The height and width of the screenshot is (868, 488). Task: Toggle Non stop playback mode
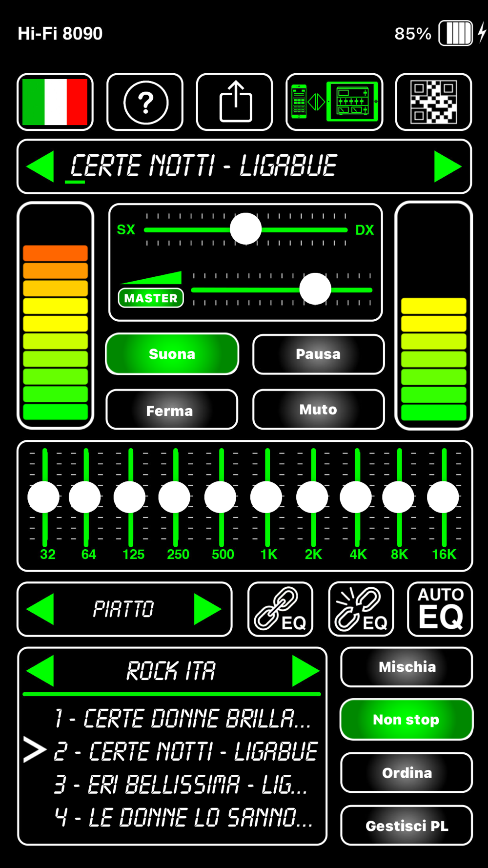[x=407, y=720]
